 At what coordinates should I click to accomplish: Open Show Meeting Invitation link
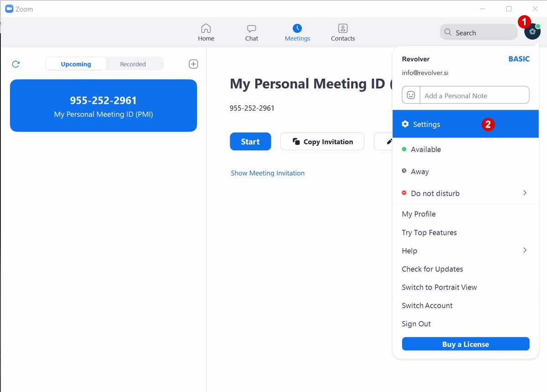pyautogui.click(x=268, y=173)
